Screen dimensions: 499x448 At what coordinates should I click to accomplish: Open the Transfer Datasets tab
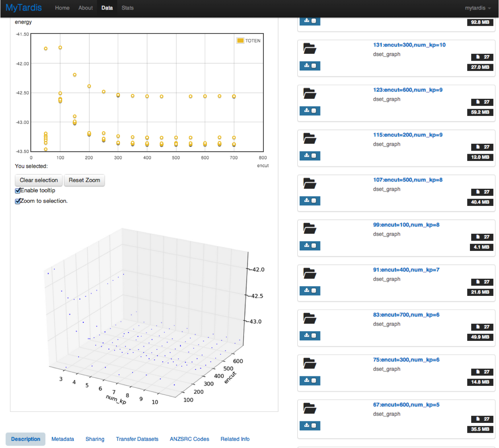pyautogui.click(x=137, y=439)
